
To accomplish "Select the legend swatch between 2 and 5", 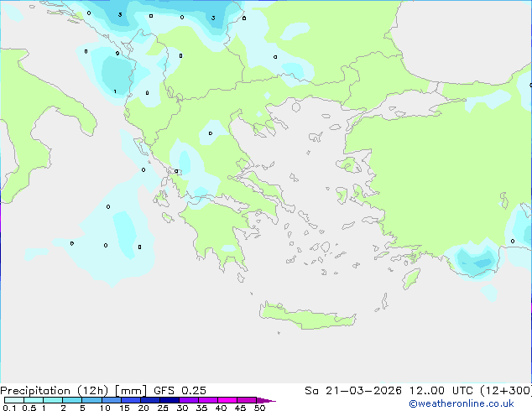I will 72,400.
